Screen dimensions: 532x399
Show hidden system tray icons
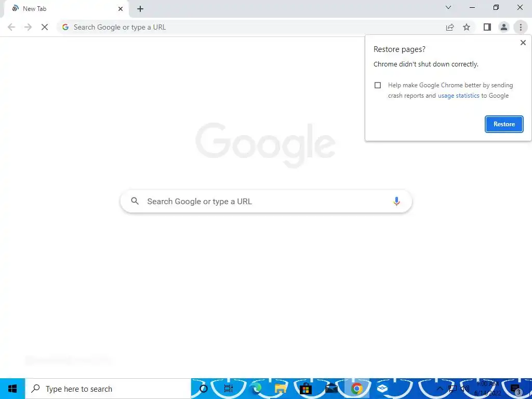(x=440, y=389)
